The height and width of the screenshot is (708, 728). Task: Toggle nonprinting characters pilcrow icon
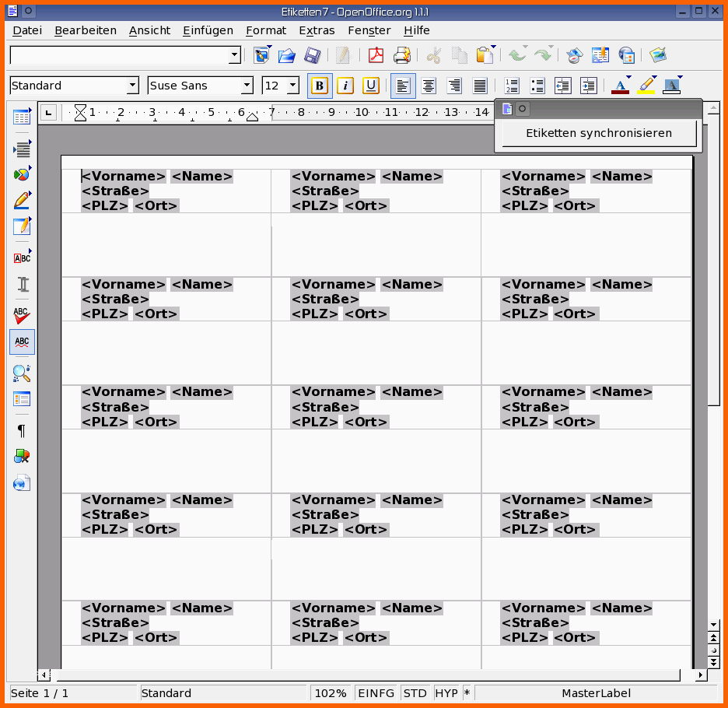tap(22, 431)
